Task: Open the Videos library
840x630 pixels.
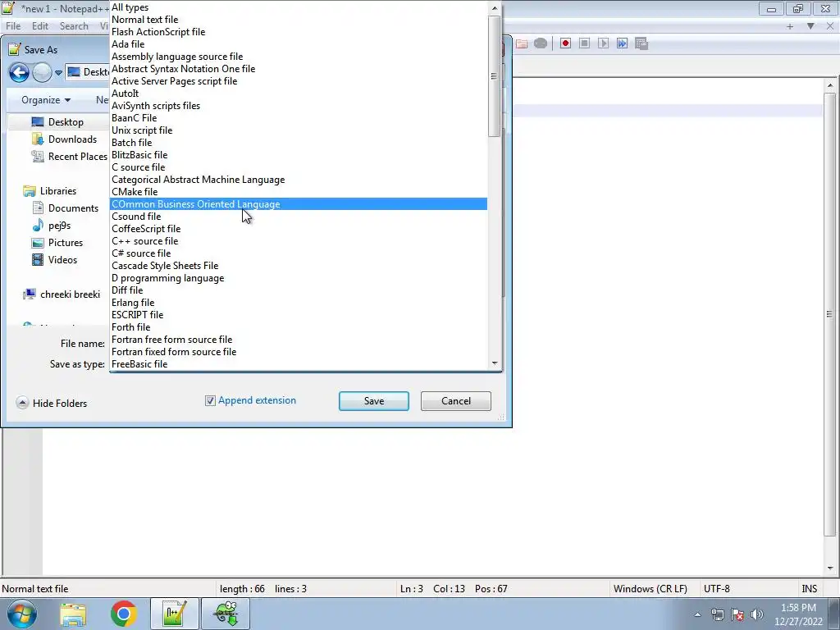Action: coord(55,260)
